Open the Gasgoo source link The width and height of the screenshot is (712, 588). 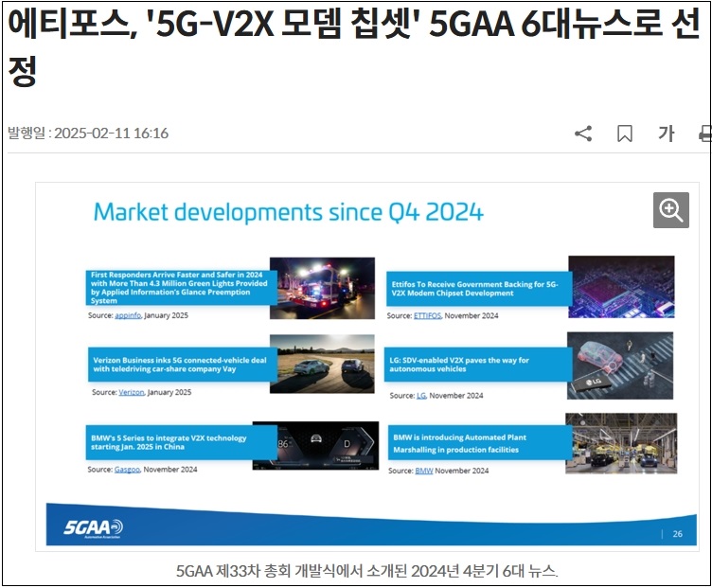coord(127,469)
